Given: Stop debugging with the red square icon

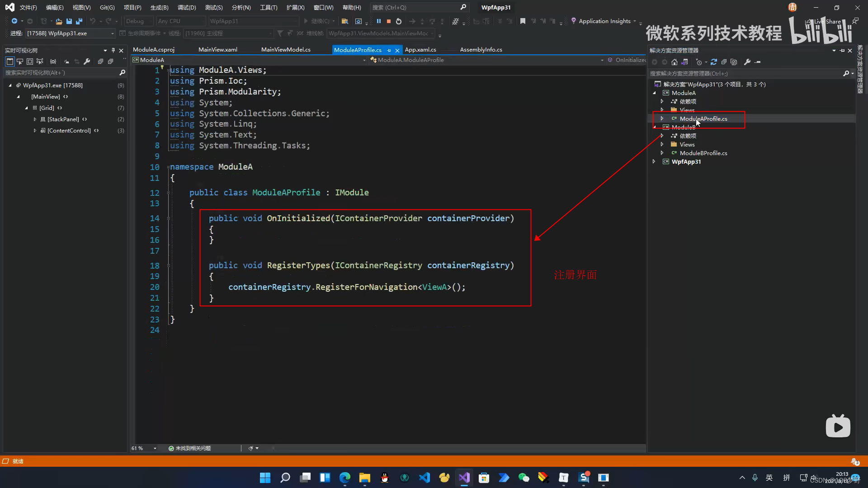Looking at the screenshot, I should pos(388,21).
